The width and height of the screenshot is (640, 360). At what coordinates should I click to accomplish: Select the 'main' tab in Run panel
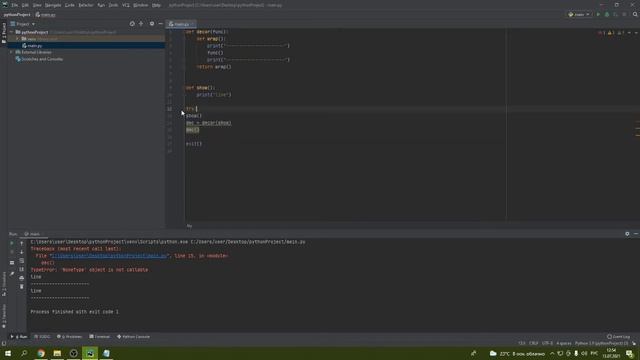33,234
